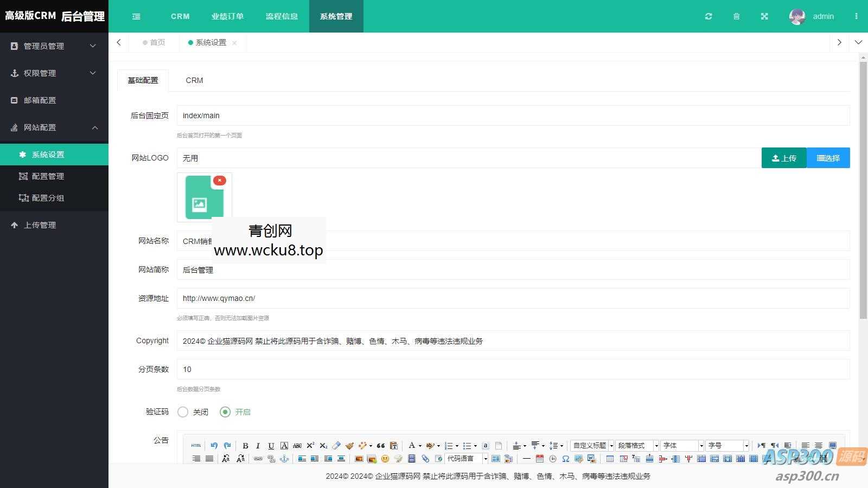
Task: Click the anchor icon in the editor toolbar
Action: tap(284, 459)
